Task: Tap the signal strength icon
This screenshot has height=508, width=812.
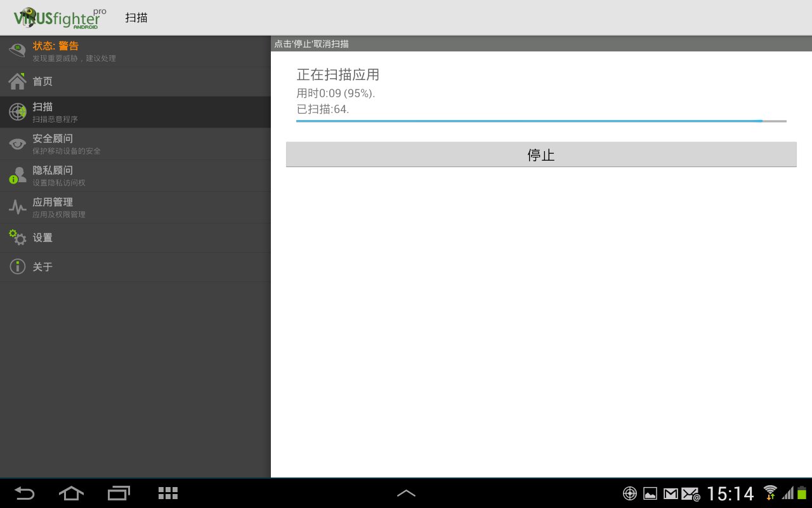Action: (x=788, y=493)
